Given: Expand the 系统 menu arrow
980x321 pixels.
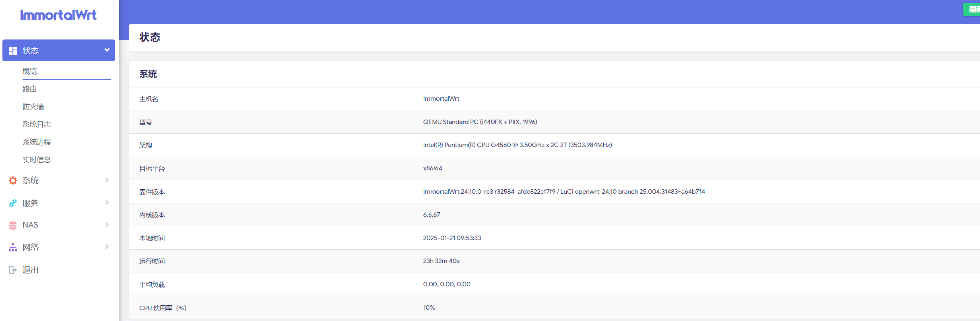Looking at the screenshot, I should coord(107,180).
